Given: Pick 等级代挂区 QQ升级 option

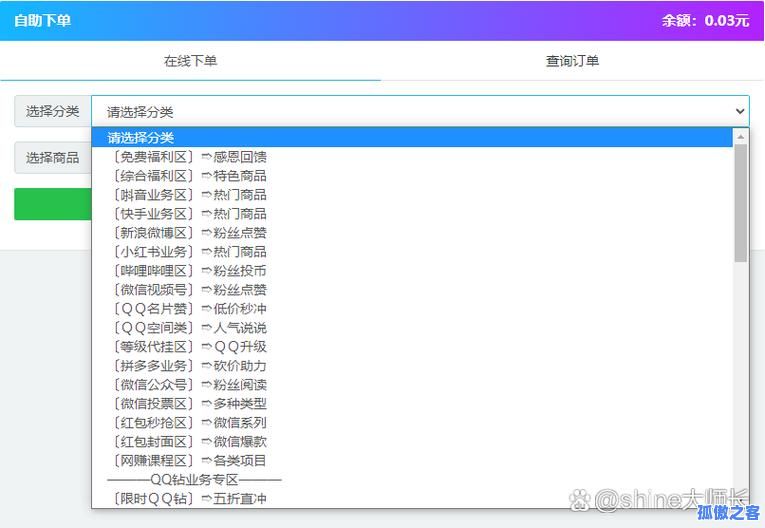Looking at the screenshot, I should 412,347.
